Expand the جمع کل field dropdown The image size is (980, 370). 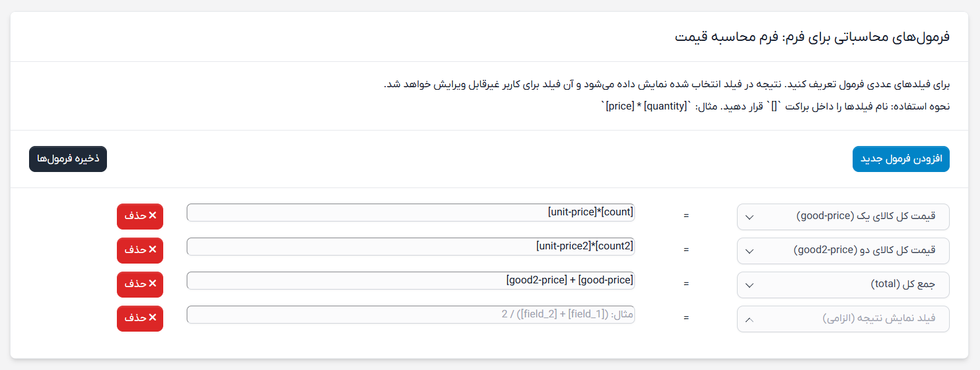(843, 285)
